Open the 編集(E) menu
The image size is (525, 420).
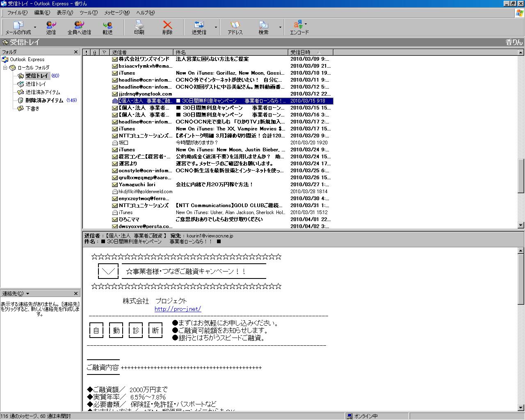tap(42, 13)
